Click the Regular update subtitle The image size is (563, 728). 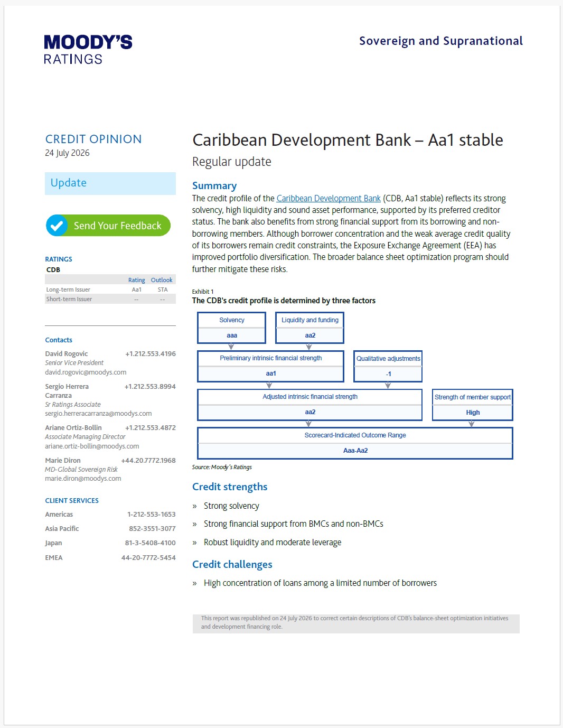click(232, 162)
